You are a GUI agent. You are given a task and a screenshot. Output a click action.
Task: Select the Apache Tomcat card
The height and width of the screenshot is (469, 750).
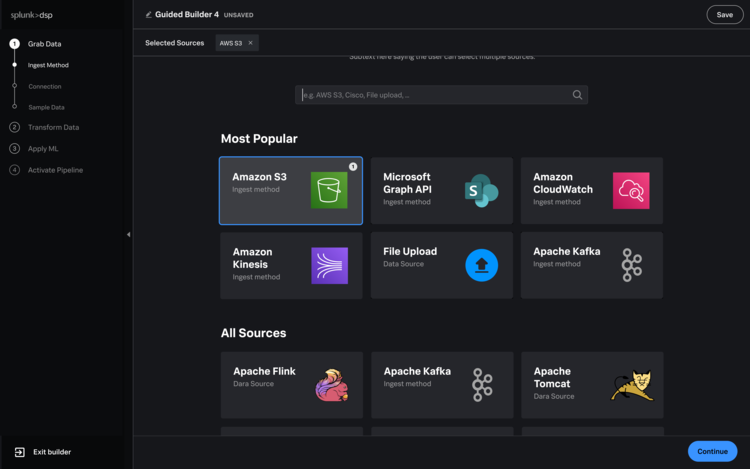[x=592, y=385]
